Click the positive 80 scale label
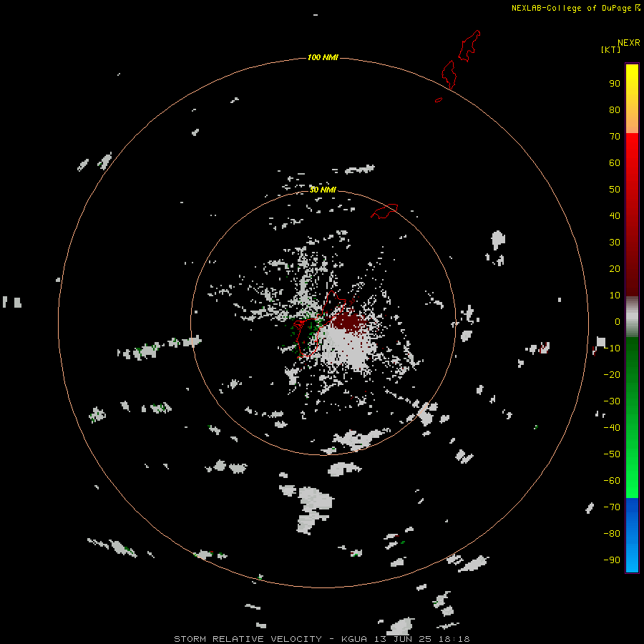 point(615,109)
